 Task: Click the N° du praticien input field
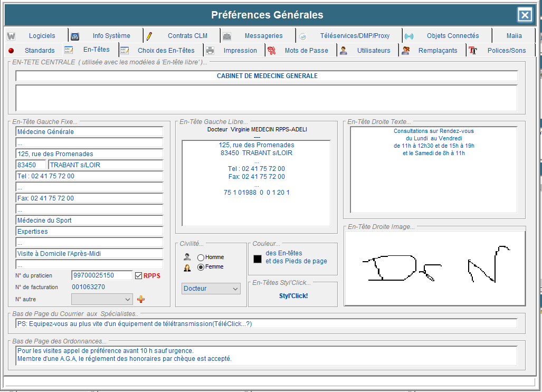pyautogui.click(x=101, y=275)
